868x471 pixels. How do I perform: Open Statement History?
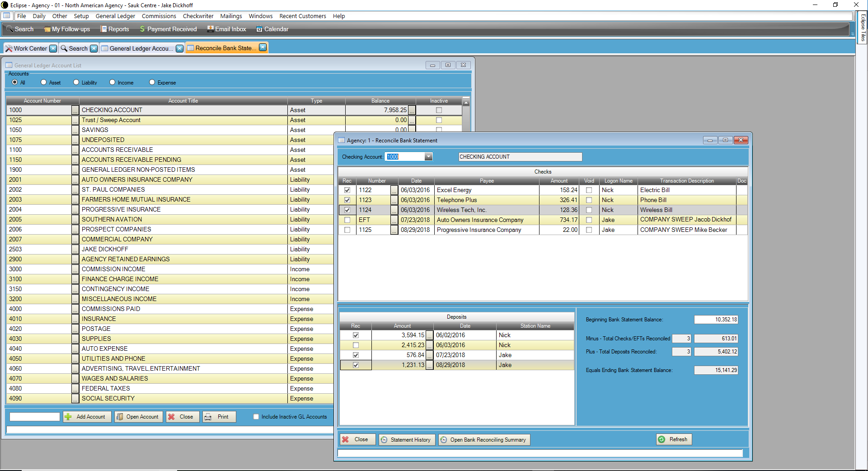click(407, 440)
